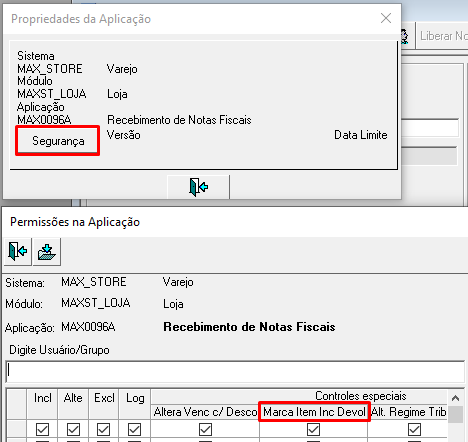Viewport: 468px width, 442px height.
Task: Click exit door icon in Permissões toolbar
Action: (x=17, y=252)
